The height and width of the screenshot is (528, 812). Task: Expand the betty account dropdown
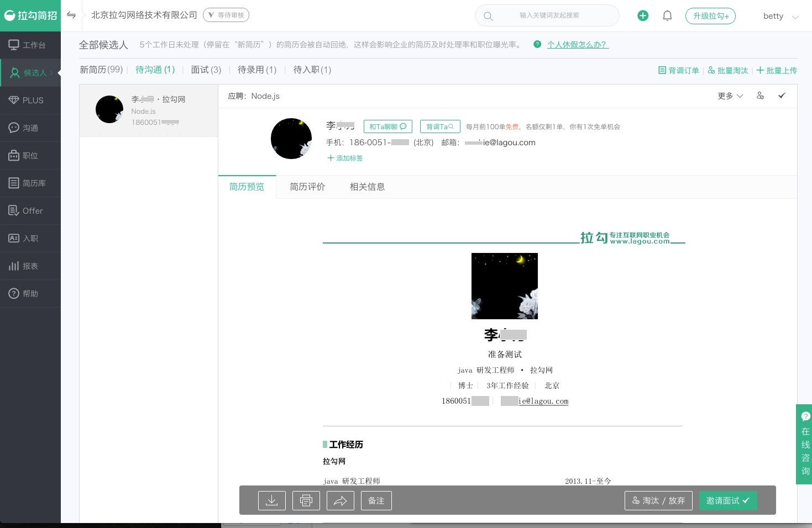click(780, 16)
